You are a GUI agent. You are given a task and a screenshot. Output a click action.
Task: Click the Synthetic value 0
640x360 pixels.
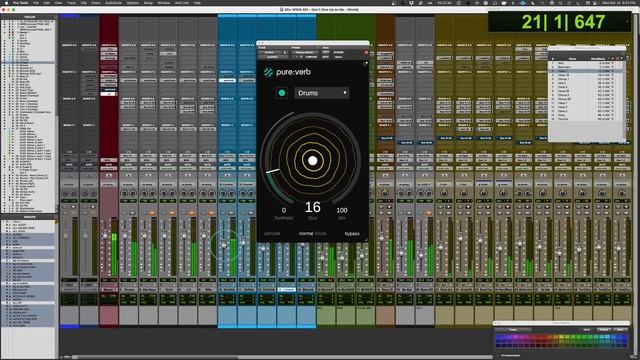tap(284, 211)
